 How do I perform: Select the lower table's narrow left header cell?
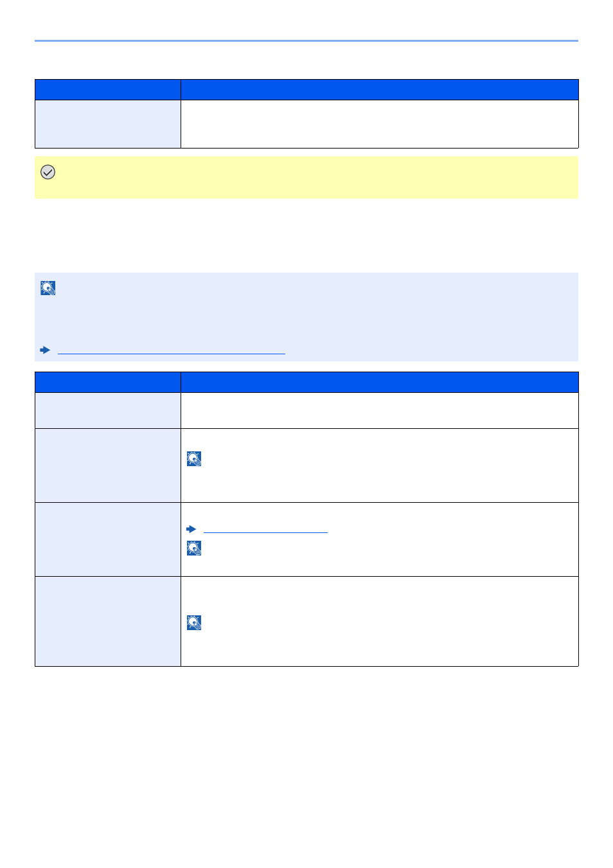(x=108, y=382)
